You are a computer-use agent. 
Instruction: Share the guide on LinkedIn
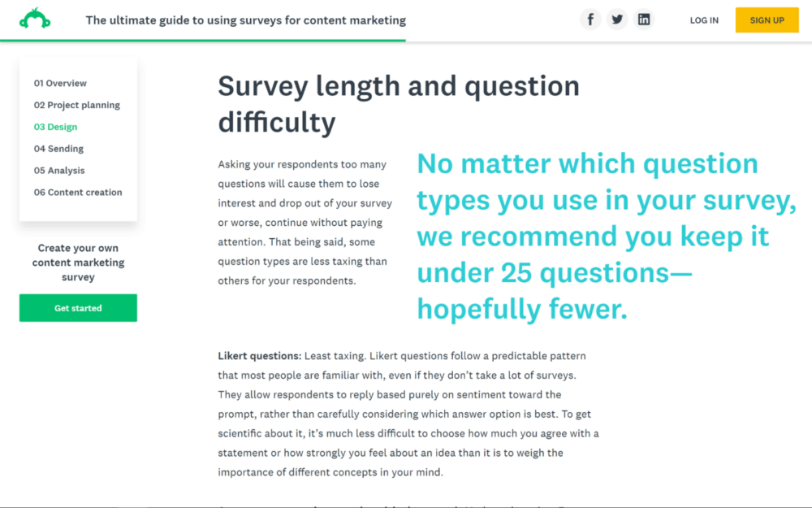[644, 19]
